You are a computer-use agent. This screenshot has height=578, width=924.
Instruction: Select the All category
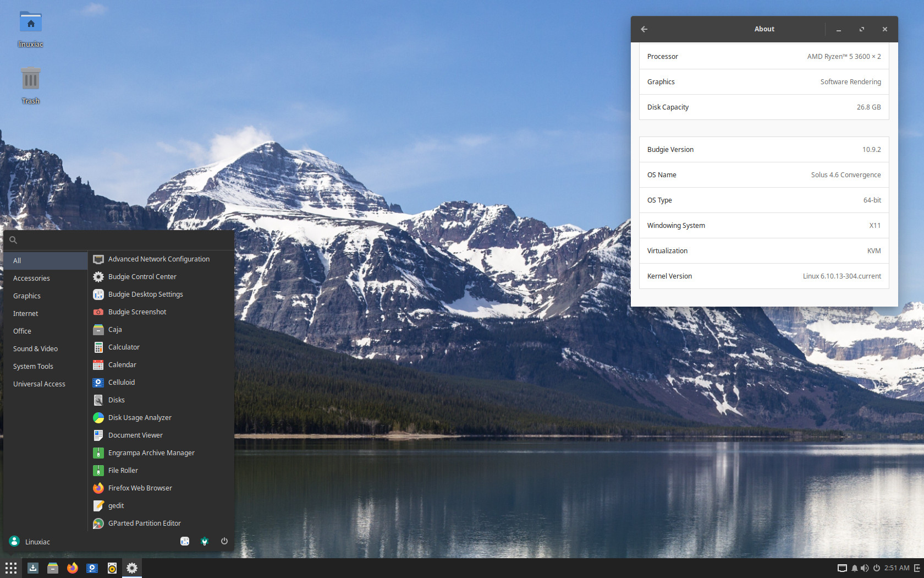click(x=46, y=261)
